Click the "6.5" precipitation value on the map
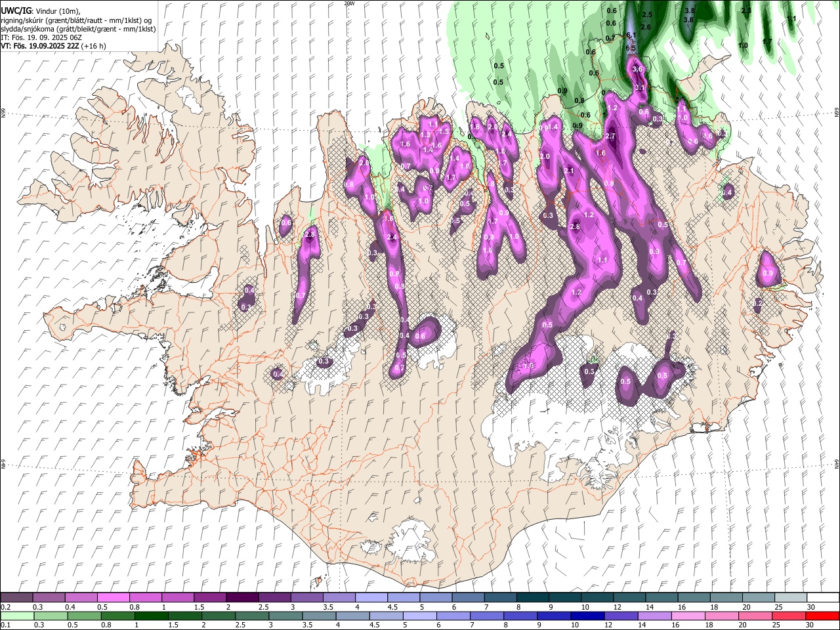The height and width of the screenshot is (630, 840). (x=631, y=48)
